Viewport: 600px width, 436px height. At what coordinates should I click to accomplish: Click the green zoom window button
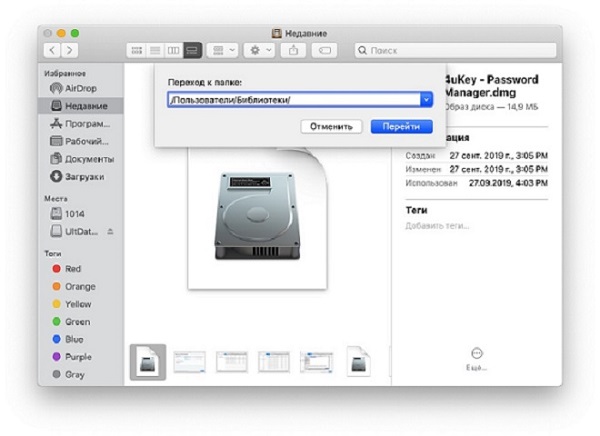[x=75, y=33]
